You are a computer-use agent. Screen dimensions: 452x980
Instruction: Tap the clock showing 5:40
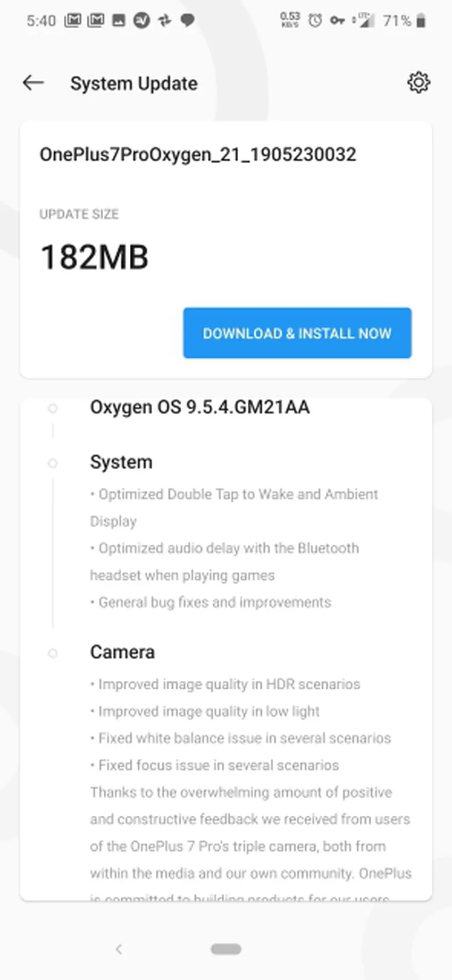[x=41, y=21]
